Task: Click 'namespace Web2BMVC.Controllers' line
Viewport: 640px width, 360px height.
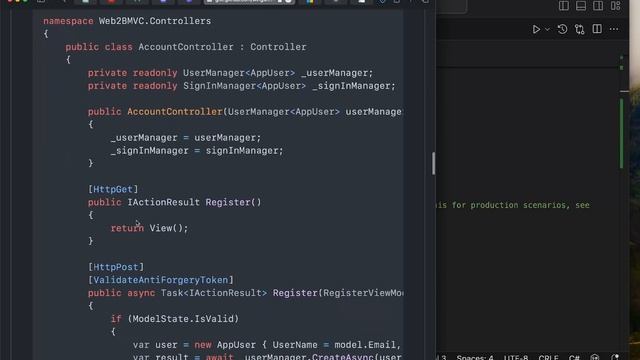Action: pyautogui.click(x=127, y=21)
